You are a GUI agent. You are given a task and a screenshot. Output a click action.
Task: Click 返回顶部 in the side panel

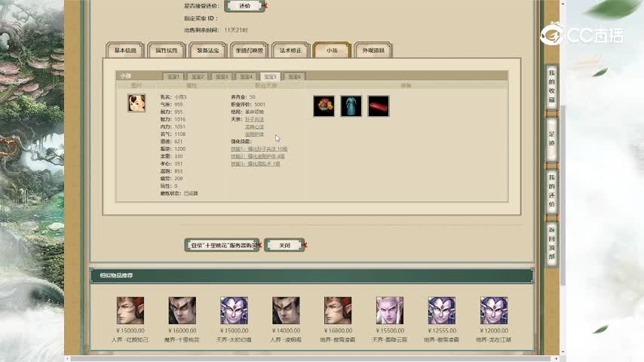(551, 243)
